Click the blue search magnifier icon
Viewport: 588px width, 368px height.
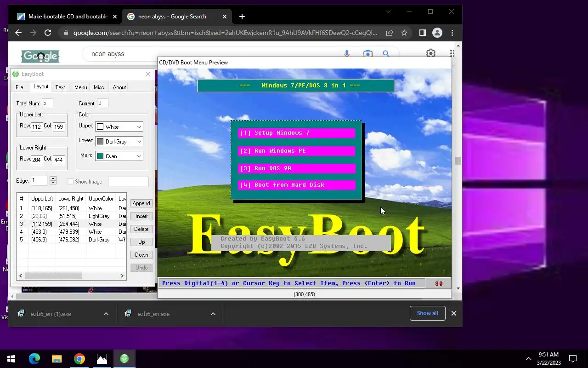(386, 54)
